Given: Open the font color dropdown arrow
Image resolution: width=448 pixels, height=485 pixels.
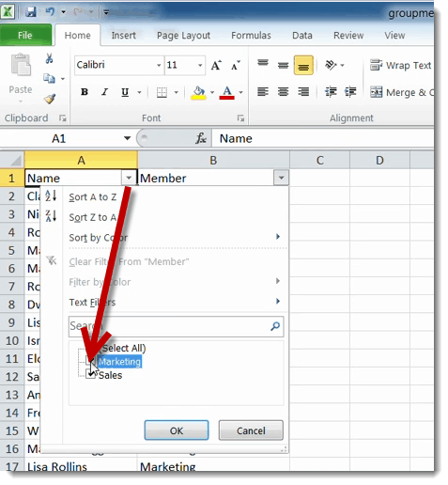Looking at the screenshot, I should click(x=240, y=92).
